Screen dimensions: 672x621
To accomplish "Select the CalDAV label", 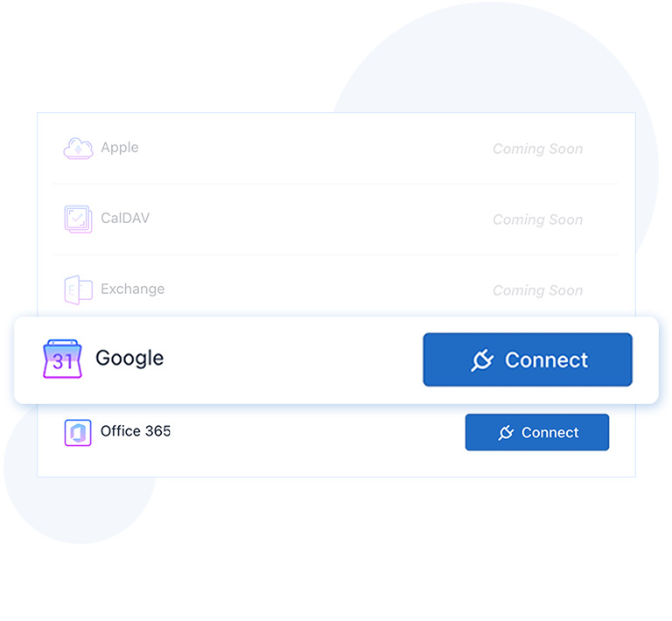I will tap(125, 218).
